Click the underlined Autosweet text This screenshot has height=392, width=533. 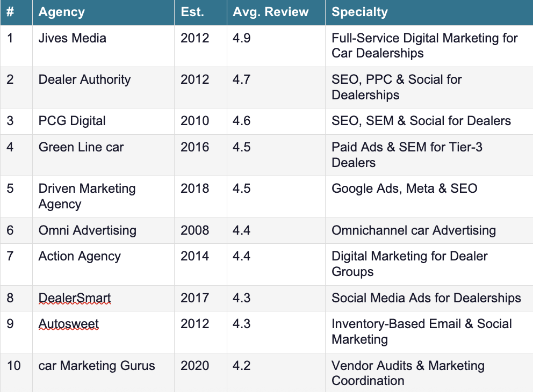coord(69,324)
